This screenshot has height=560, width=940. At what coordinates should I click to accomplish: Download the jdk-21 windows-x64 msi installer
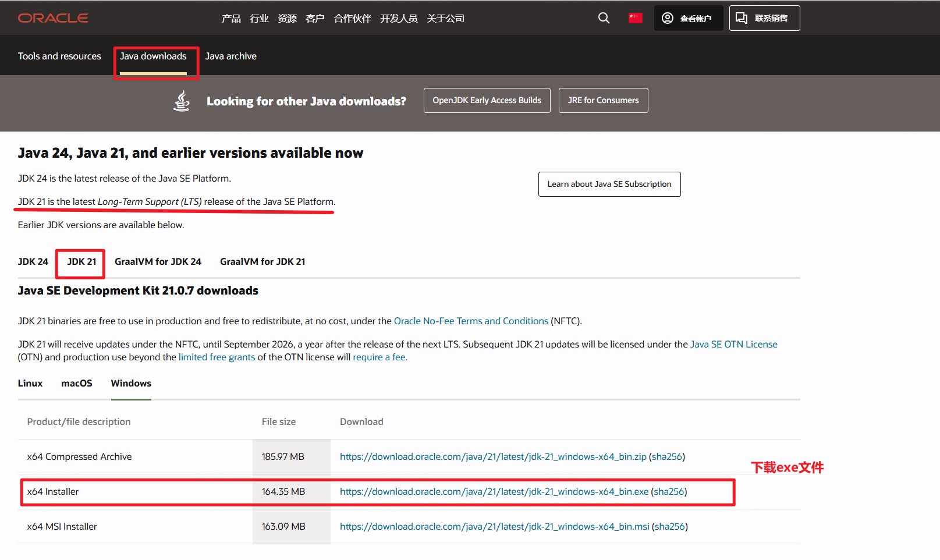(x=495, y=527)
